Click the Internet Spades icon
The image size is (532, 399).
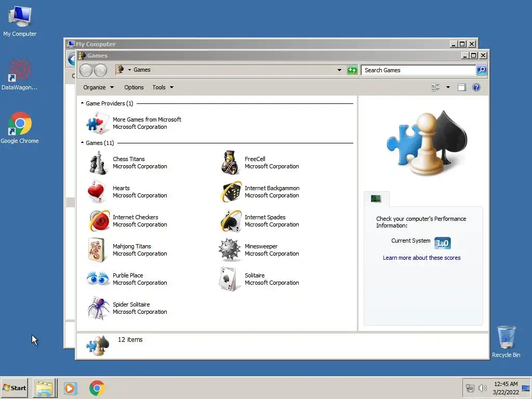click(x=231, y=221)
